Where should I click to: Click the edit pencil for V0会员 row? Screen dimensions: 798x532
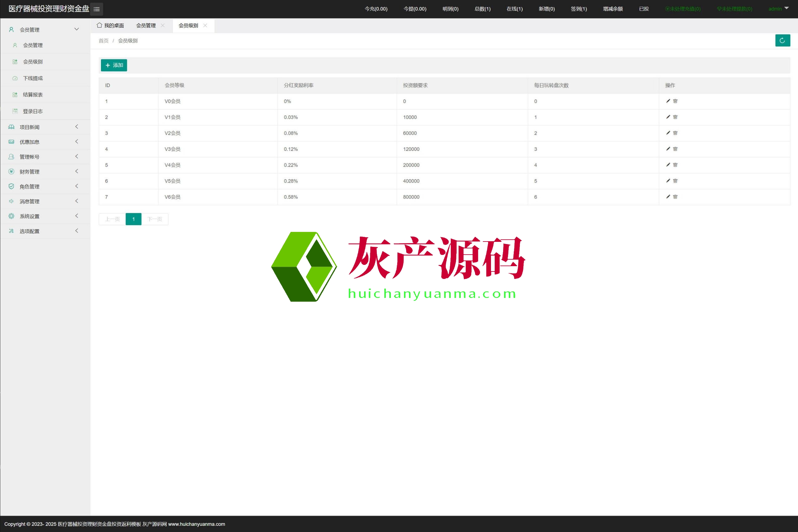click(x=668, y=101)
